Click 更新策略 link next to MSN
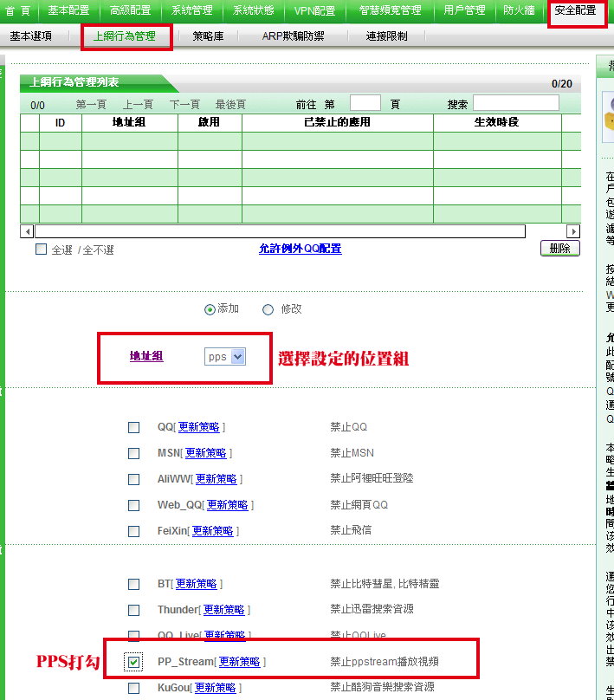Screen dimensions: 614x700 [205, 453]
